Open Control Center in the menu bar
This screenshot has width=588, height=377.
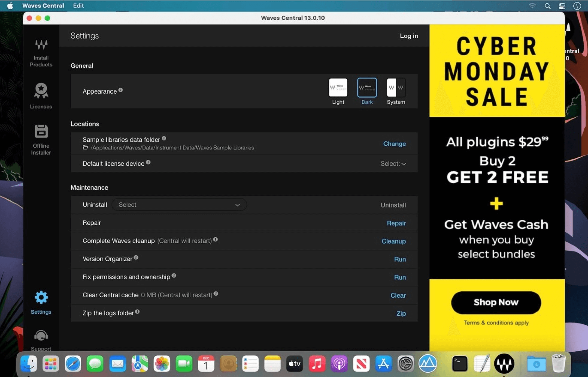[562, 6]
